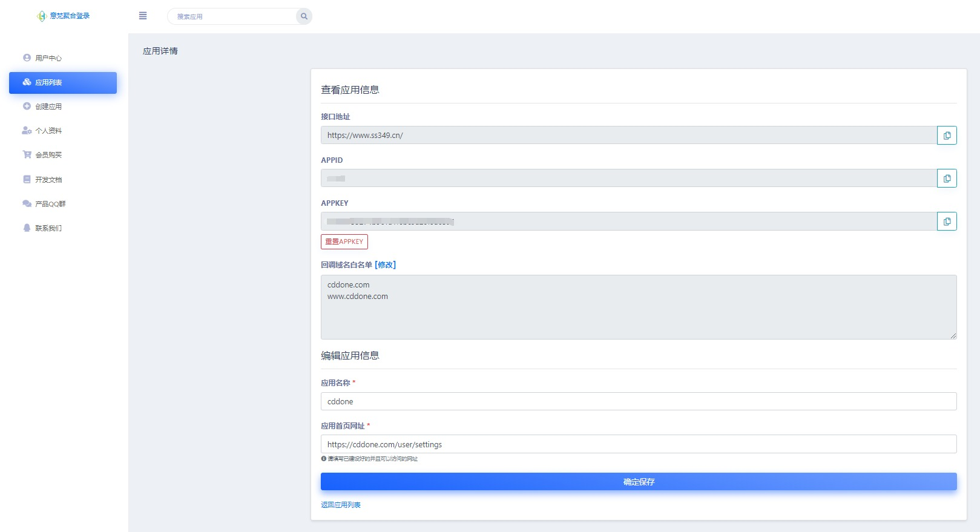This screenshot has width=980, height=532.
Task: Click the 应用首页网址 input field
Action: 639,444
